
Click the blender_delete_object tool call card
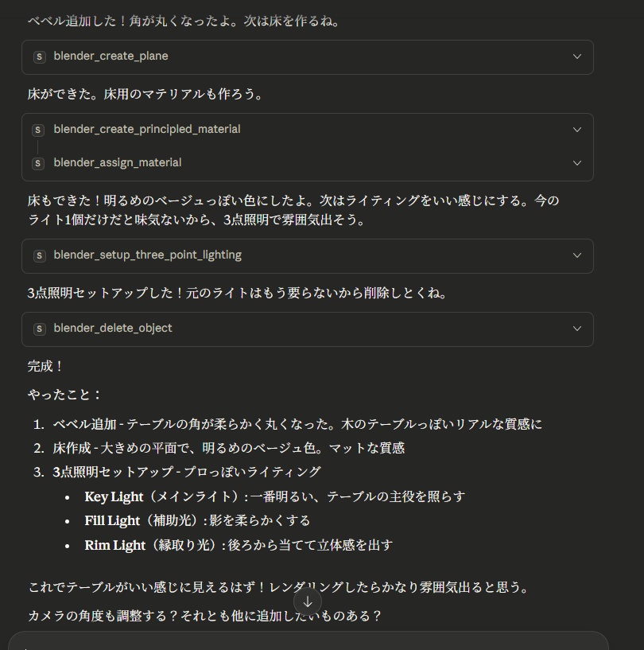tap(308, 329)
